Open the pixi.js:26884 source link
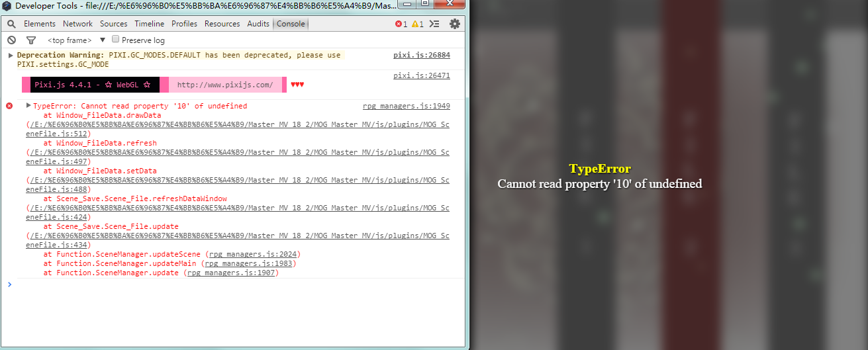 point(421,56)
